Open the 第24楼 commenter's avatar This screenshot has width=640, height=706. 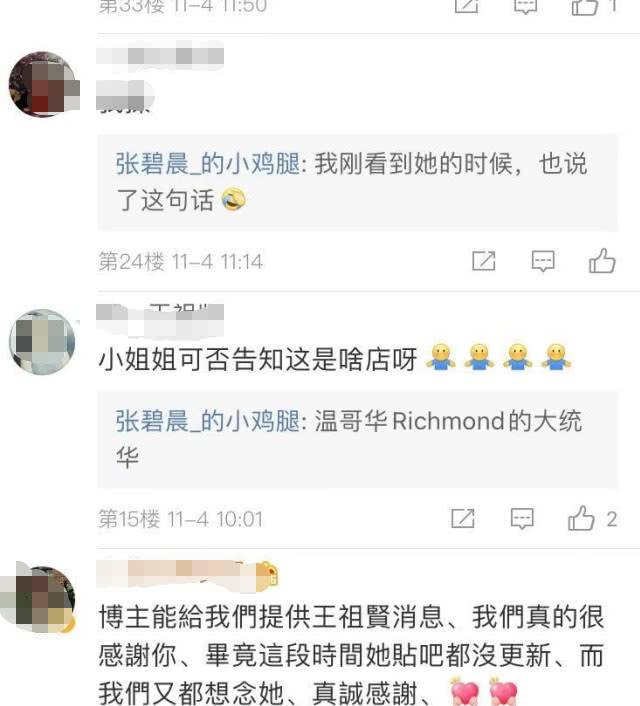pos(42,84)
